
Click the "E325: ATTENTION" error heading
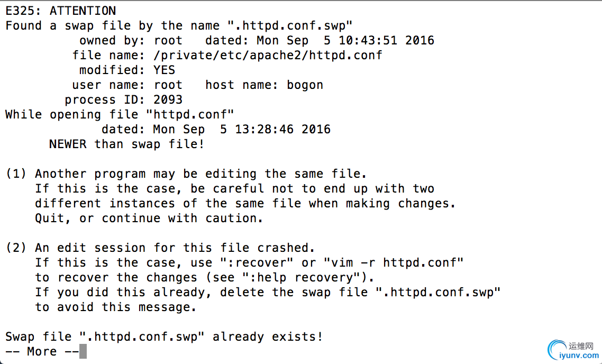click(x=61, y=11)
